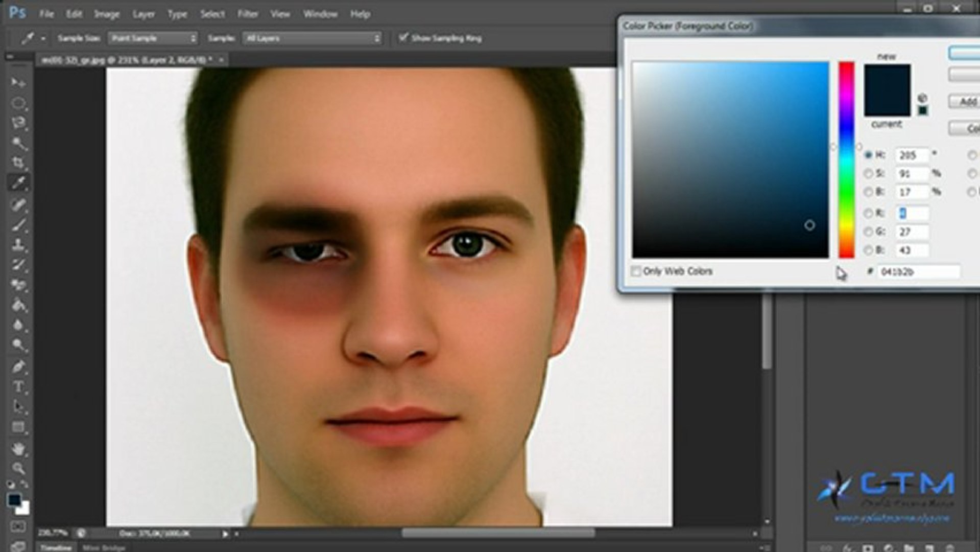Select the Saturation radio button
Image resolution: width=980 pixels, height=552 pixels.
point(868,174)
